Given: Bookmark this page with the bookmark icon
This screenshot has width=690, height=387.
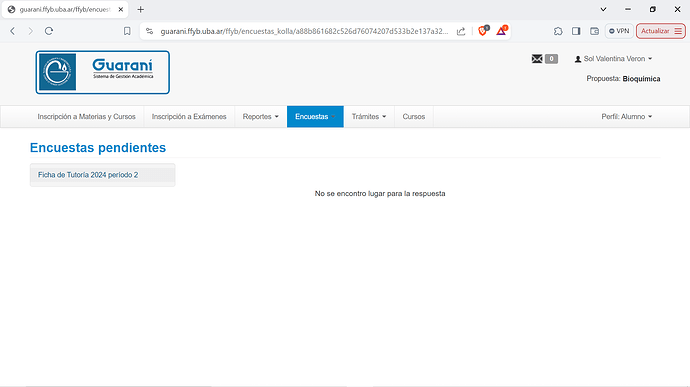Looking at the screenshot, I should (127, 31).
